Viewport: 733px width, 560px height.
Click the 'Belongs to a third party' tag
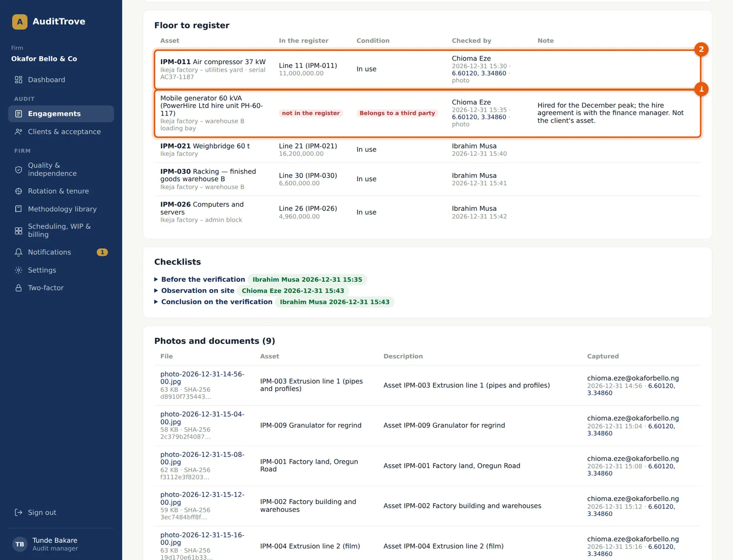pyautogui.click(x=397, y=113)
